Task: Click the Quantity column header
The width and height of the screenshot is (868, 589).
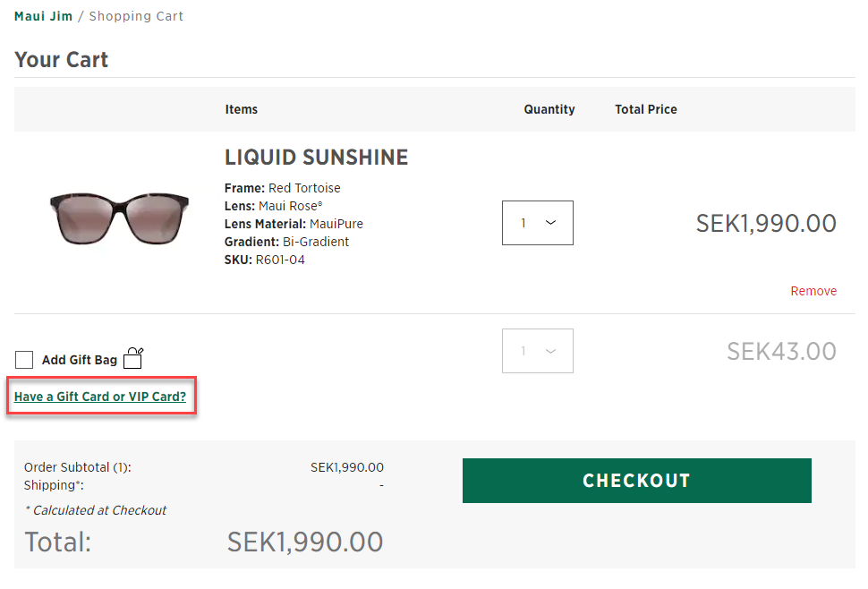Action: 549,109
